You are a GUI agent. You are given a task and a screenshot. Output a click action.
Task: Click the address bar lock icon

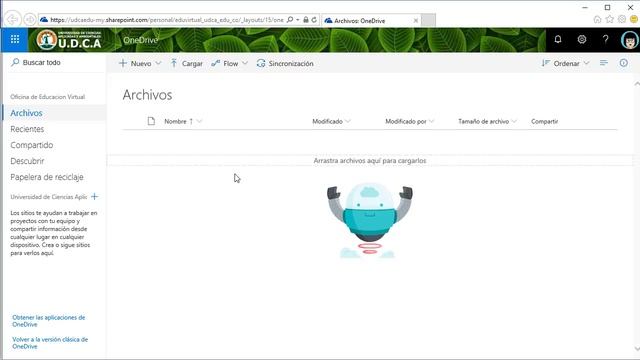[306, 20]
